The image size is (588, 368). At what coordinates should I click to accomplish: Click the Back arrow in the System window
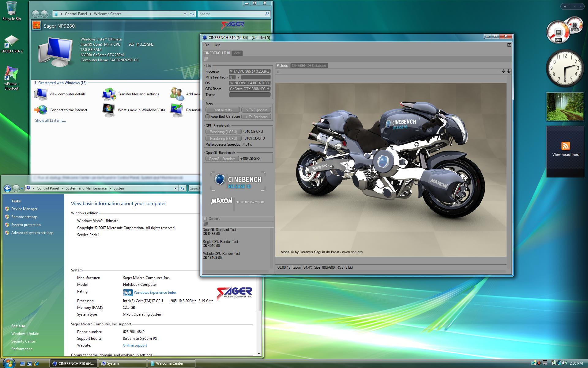click(x=8, y=188)
